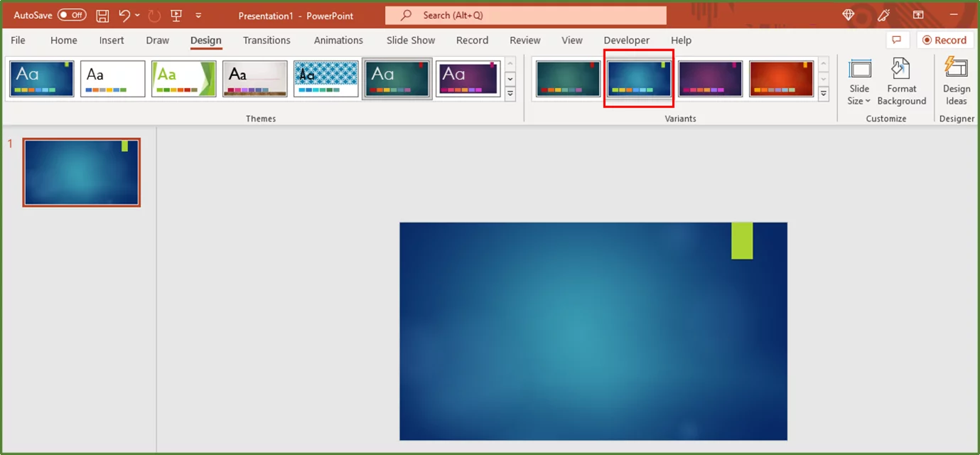Image resolution: width=980 pixels, height=455 pixels.
Task: Expand the full Themes gallery
Action: click(x=510, y=93)
